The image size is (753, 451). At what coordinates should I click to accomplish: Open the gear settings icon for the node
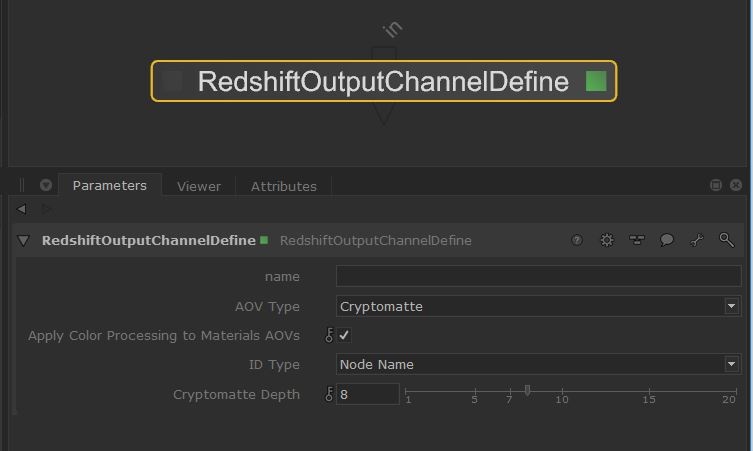point(607,240)
